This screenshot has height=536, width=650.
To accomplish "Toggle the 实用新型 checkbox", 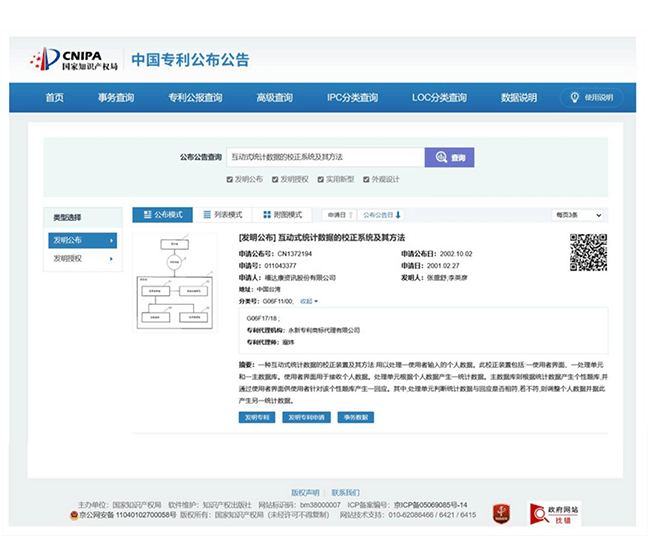I will [x=320, y=179].
